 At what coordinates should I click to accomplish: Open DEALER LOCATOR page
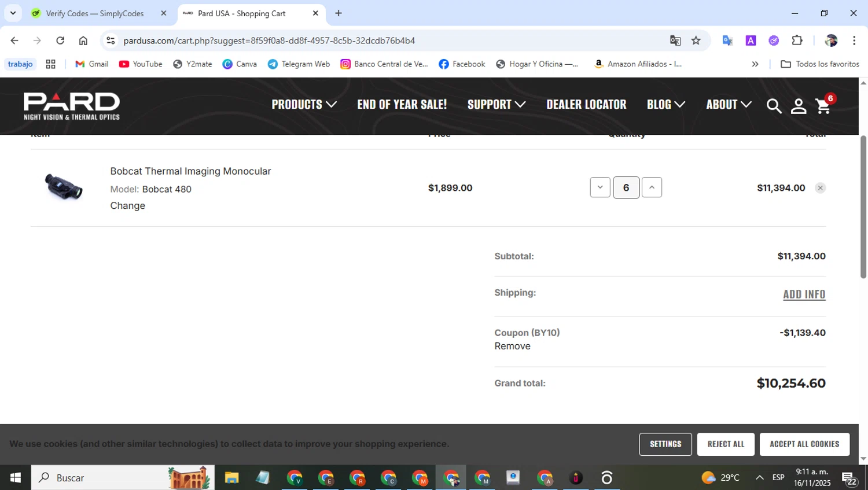[x=586, y=105]
